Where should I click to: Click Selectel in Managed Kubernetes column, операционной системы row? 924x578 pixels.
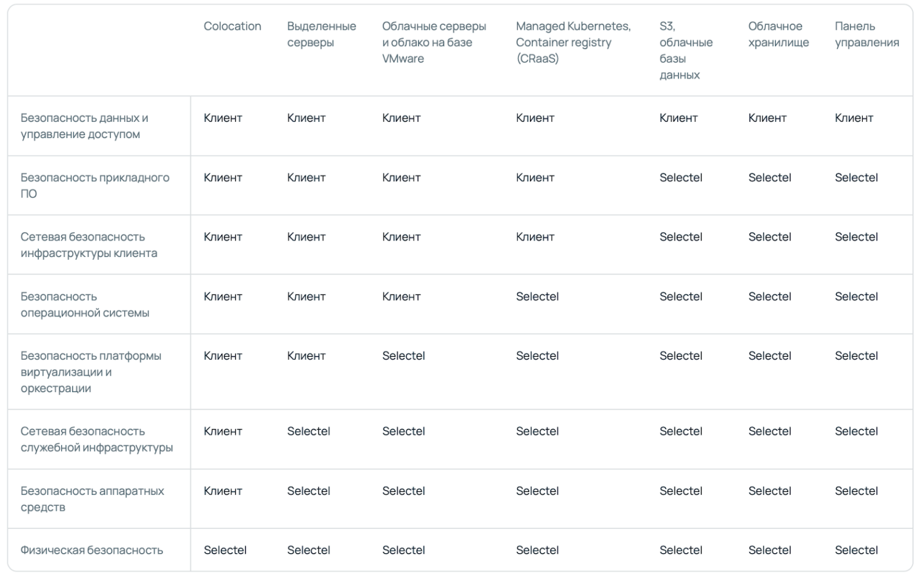537,296
